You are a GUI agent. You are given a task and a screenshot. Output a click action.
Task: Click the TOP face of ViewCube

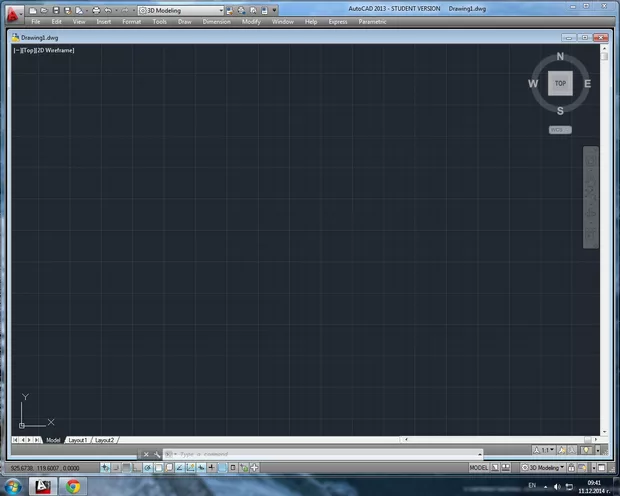[560, 84]
